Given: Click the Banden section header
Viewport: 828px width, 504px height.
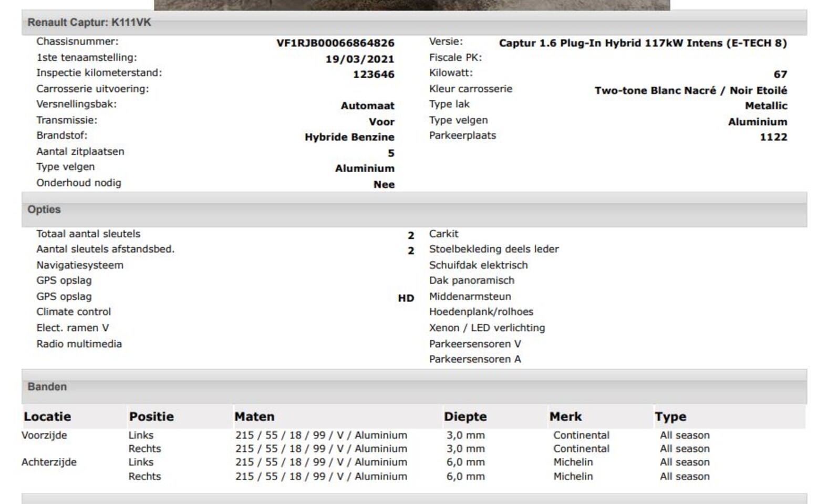Looking at the screenshot, I should point(47,387).
